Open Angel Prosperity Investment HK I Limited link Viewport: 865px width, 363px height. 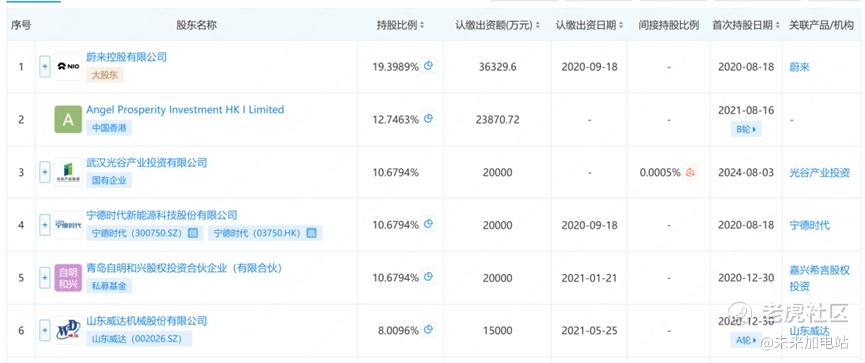point(185,109)
